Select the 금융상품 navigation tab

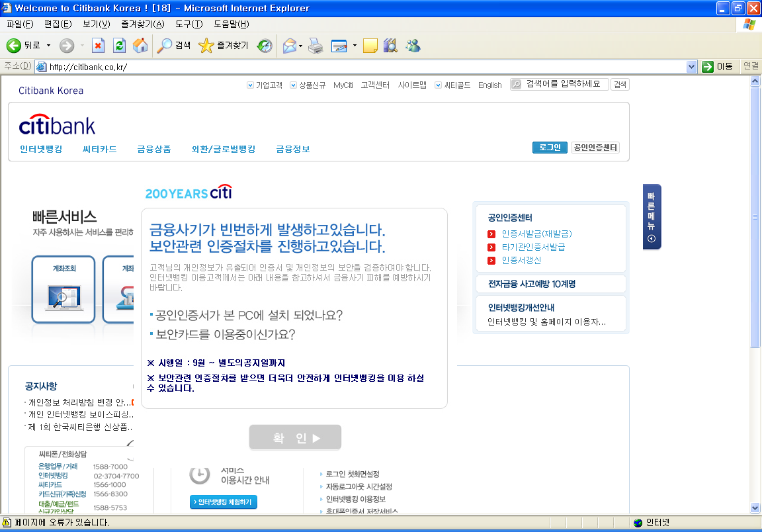[154, 149]
